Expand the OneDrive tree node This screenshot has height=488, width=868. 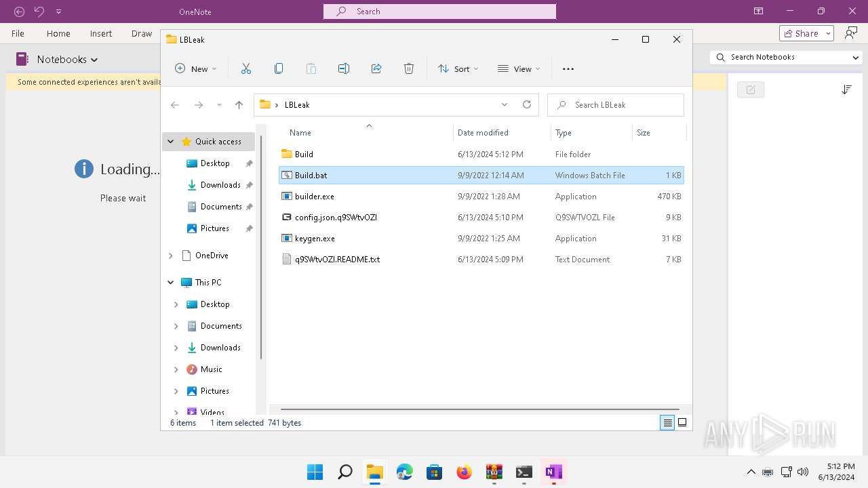tap(170, 256)
